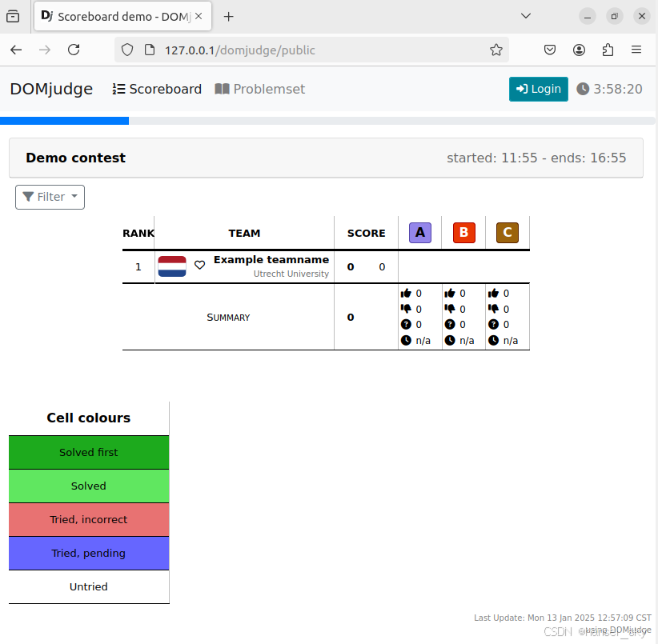Open the Scoreboard nav item
This screenshot has width=658, height=644.
point(157,89)
